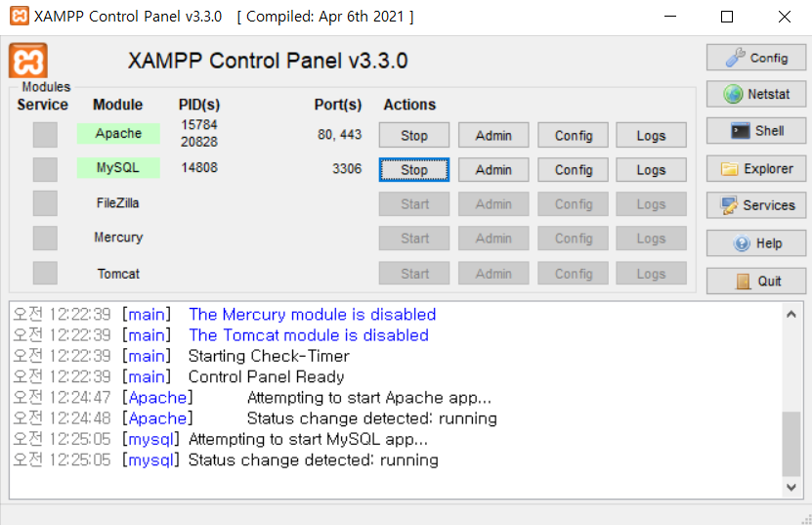Toggle the FileZilla service install box
This screenshot has height=525, width=812.
tap(45, 203)
